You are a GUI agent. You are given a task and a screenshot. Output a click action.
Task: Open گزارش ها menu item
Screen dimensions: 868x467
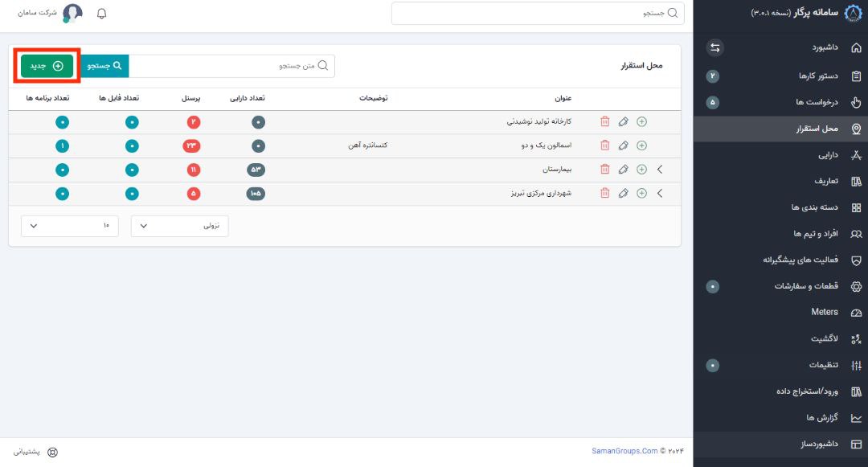coord(780,418)
